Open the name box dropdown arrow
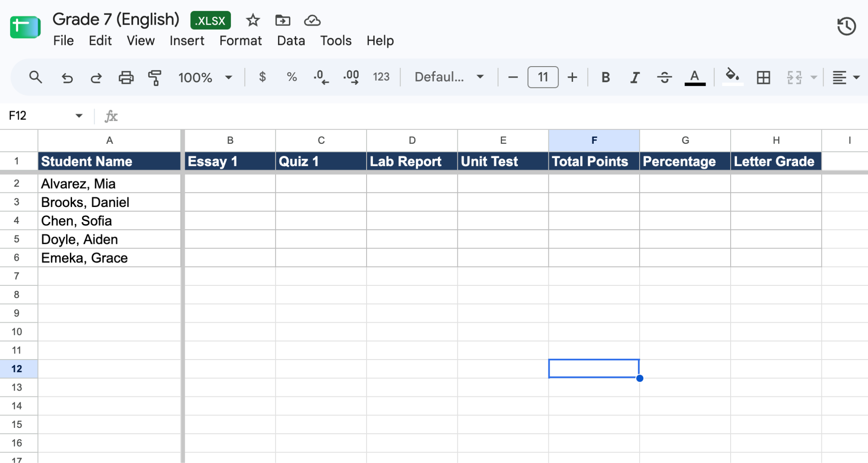Image resolution: width=868 pixels, height=463 pixels. [x=79, y=116]
